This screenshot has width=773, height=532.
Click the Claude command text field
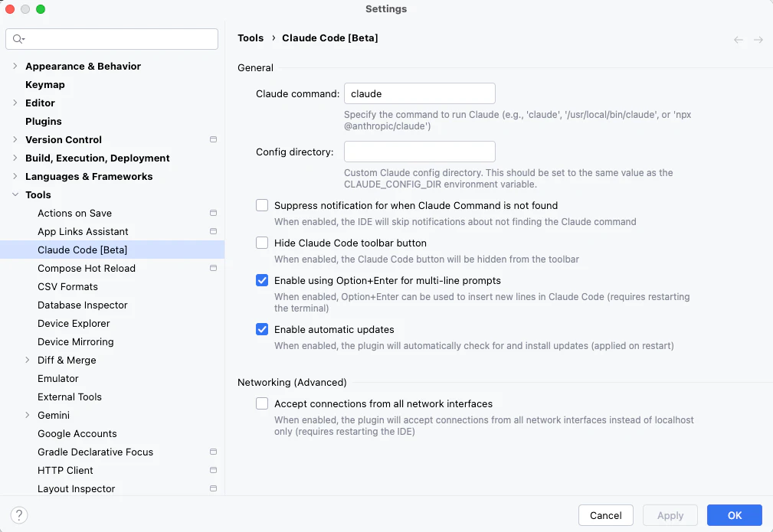[420, 93]
